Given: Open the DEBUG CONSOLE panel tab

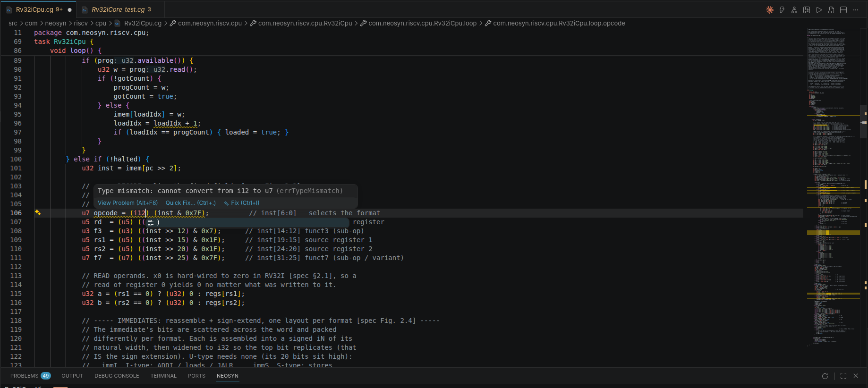Looking at the screenshot, I should 117,376.
